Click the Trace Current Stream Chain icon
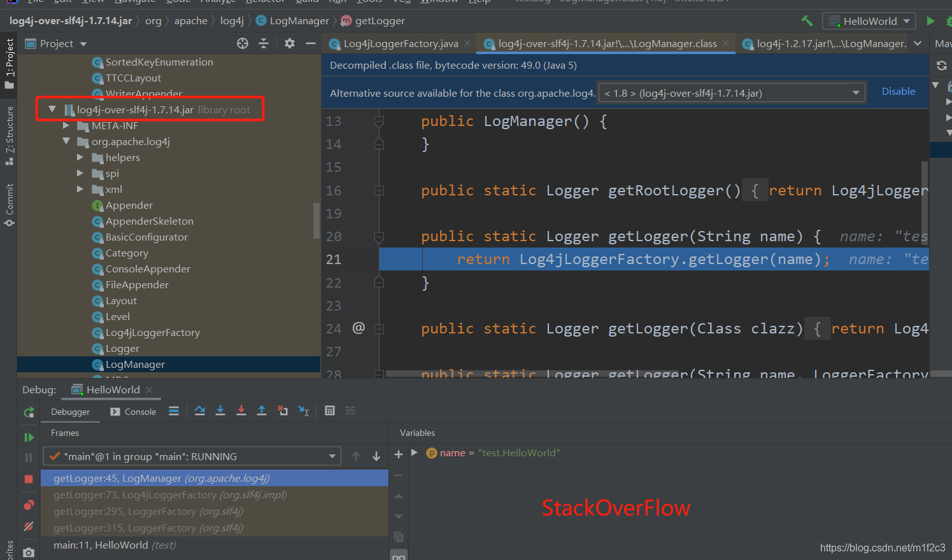Image resolution: width=952 pixels, height=560 pixels. [350, 411]
